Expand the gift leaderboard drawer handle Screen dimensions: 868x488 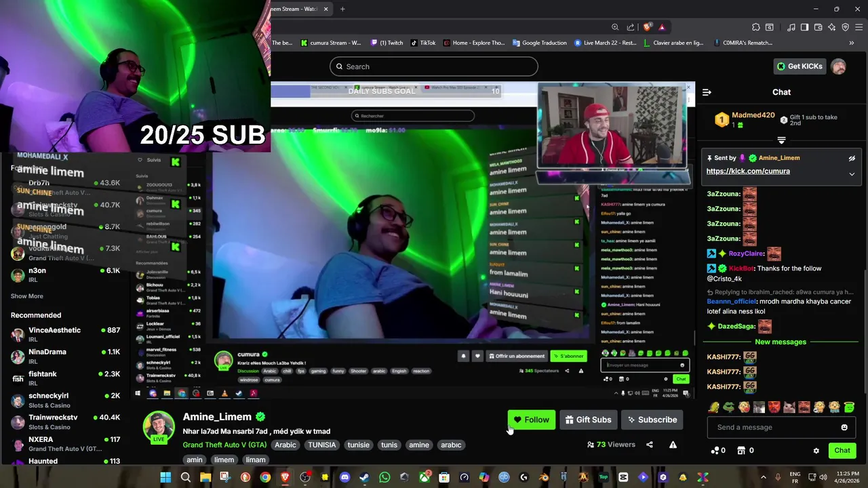(781, 140)
